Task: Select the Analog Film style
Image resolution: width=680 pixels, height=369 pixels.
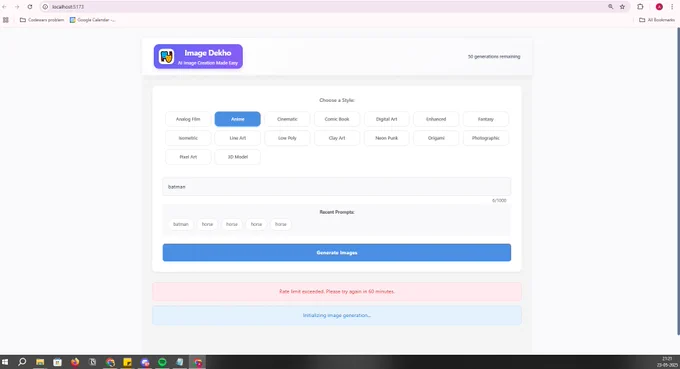Action: point(188,119)
